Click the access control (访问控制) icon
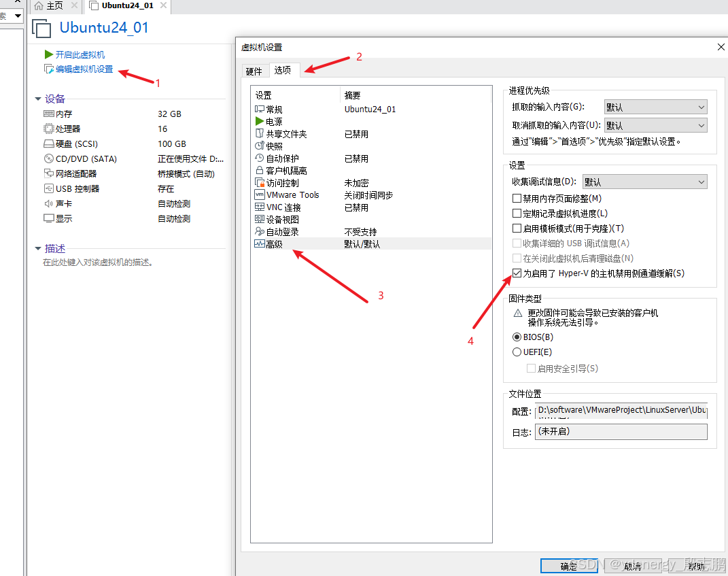Image resolution: width=728 pixels, height=576 pixels. pos(260,182)
